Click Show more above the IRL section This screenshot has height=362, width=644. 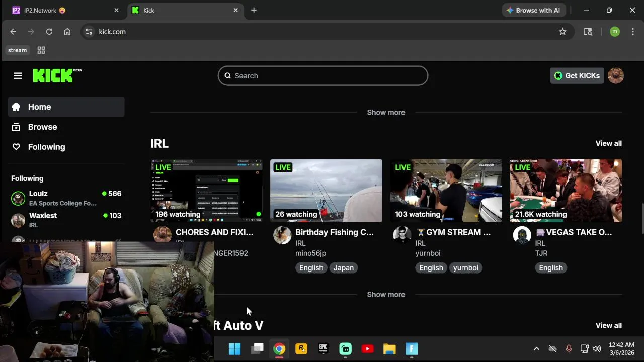[386, 112]
